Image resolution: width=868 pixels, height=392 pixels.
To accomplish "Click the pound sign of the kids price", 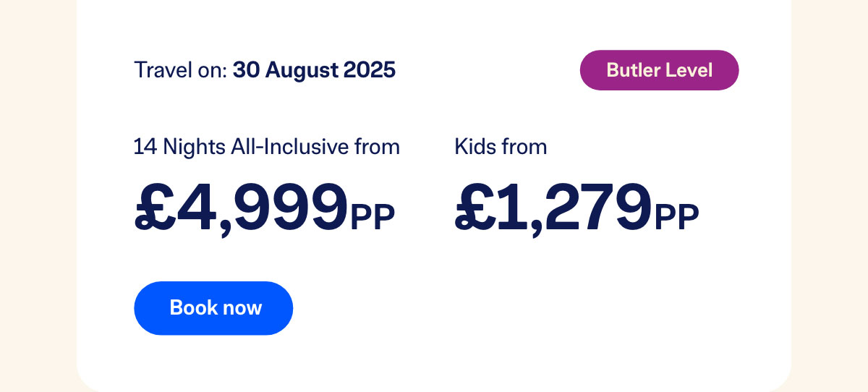I will (x=474, y=207).
